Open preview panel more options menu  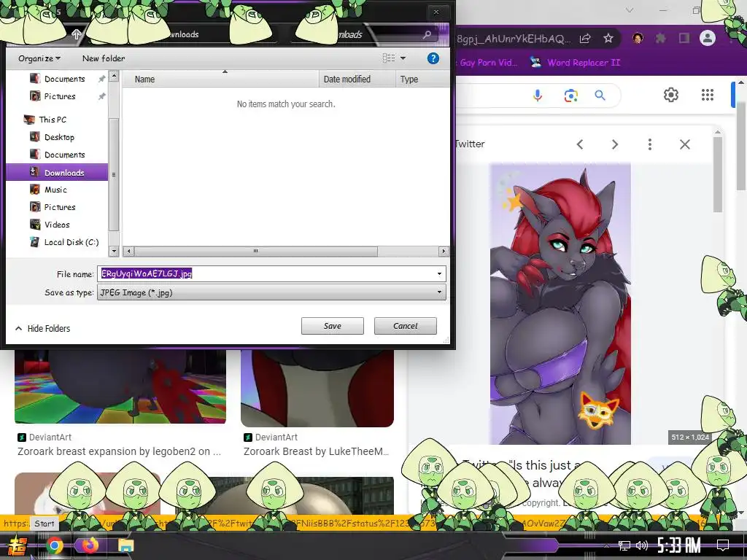coord(650,144)
